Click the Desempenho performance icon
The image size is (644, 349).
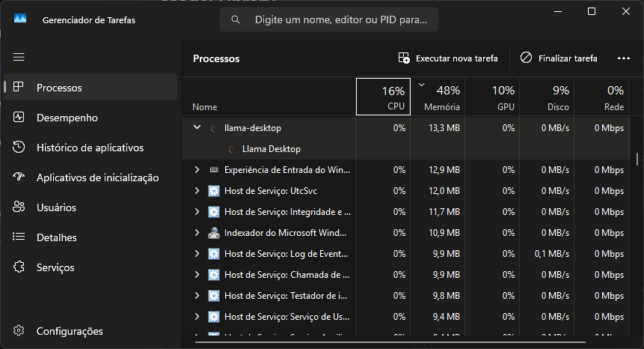point(19,117)
